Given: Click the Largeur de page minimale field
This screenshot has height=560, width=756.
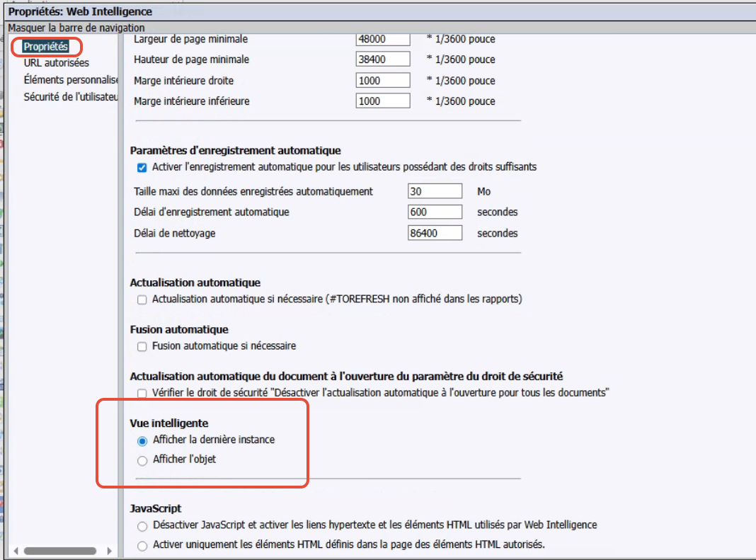Looking at the screenshot, I should (x=383, y=39).
